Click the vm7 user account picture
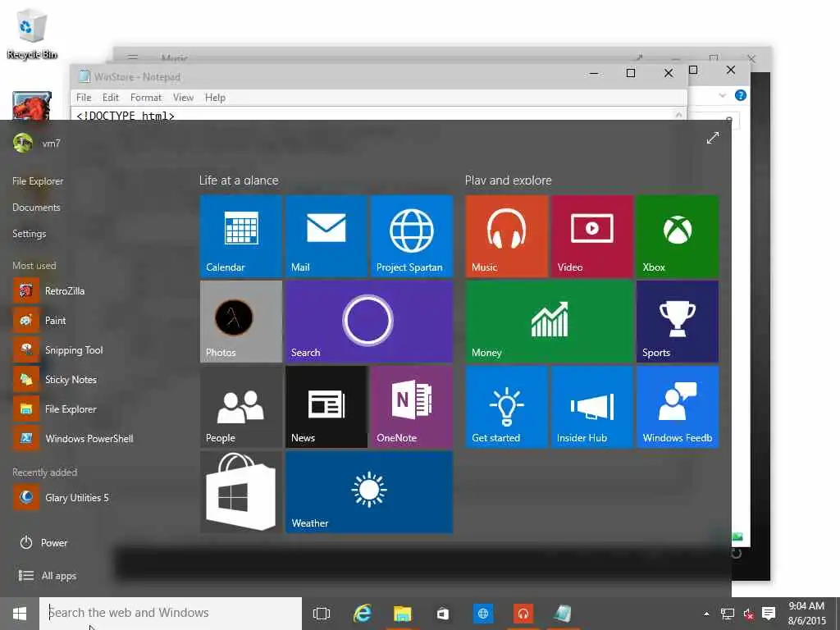 23,143
